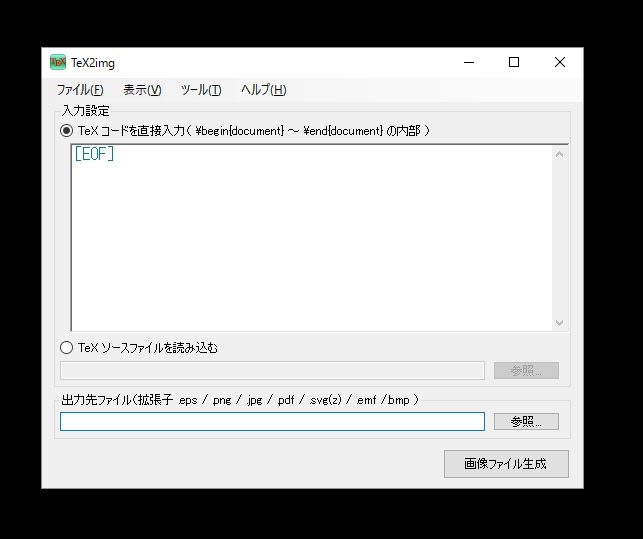Image resolution: width=643 pixels, height=539 pixels.
Task: Open the ツール(T) menu
Action: click(x=201, y=90)
